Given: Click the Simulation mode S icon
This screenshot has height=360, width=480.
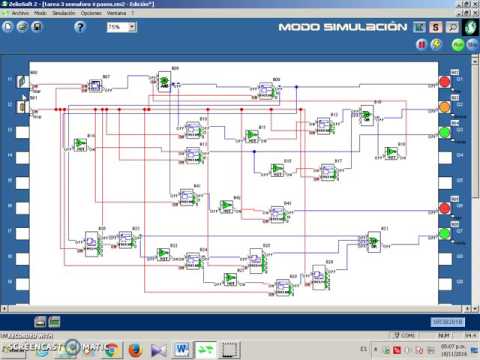Looking at the screenshot, I should pos(436,27).
